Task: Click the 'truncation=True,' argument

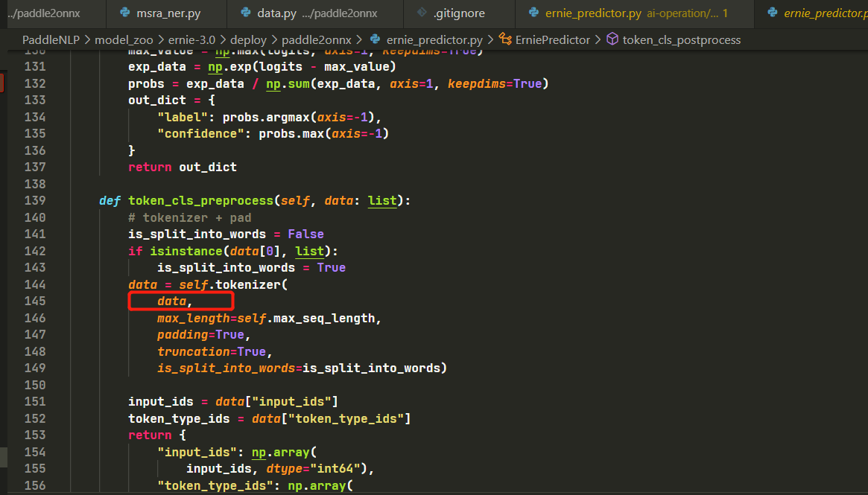Action: (215, 351)
